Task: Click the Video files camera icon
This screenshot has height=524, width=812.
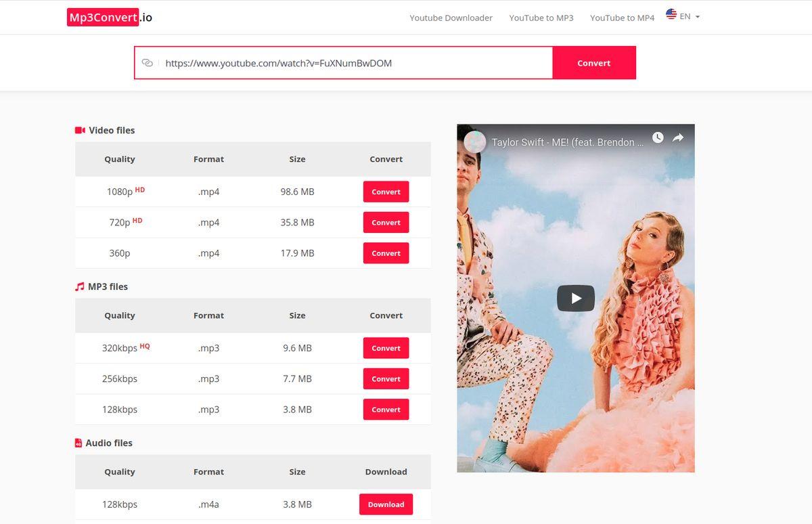Action: coord(80,130)
